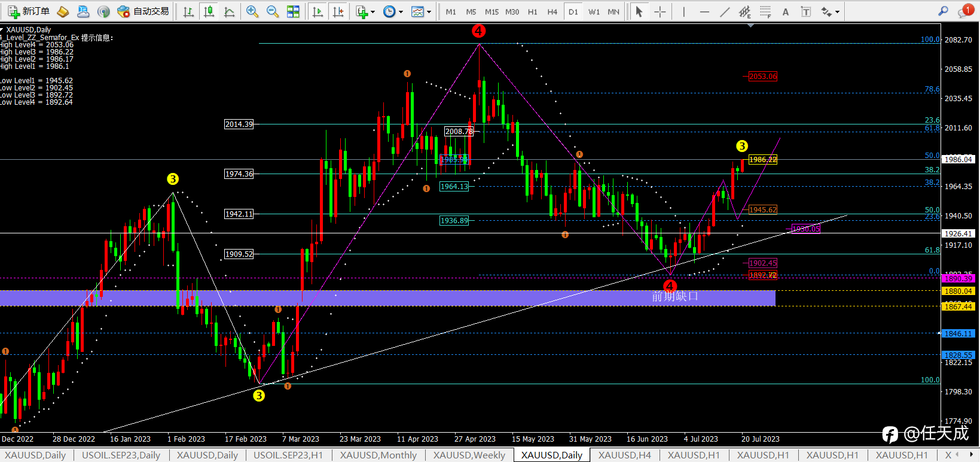Select the Fibonacci retracement tool
Screen dimensions: 980x462
click(x=765, y=11)
